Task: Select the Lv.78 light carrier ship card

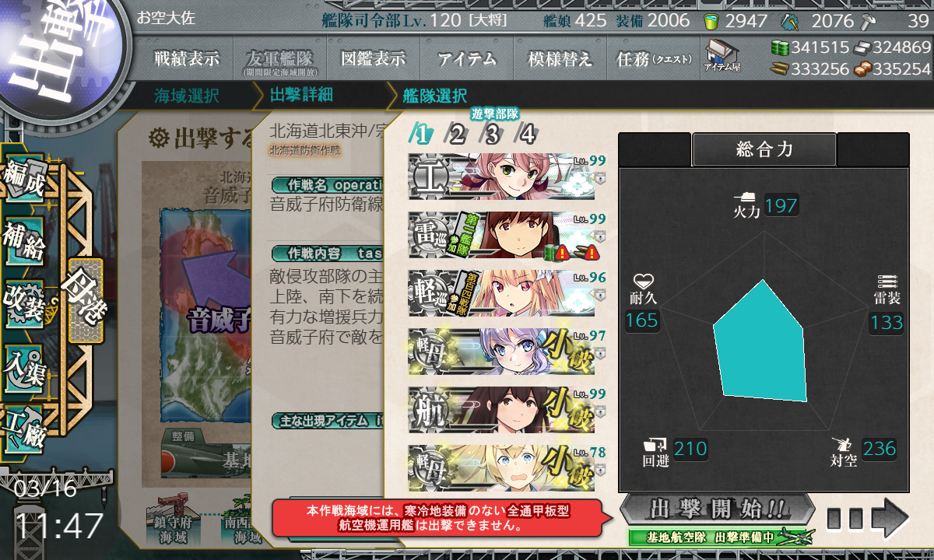Action: click(x=502, y=467)
